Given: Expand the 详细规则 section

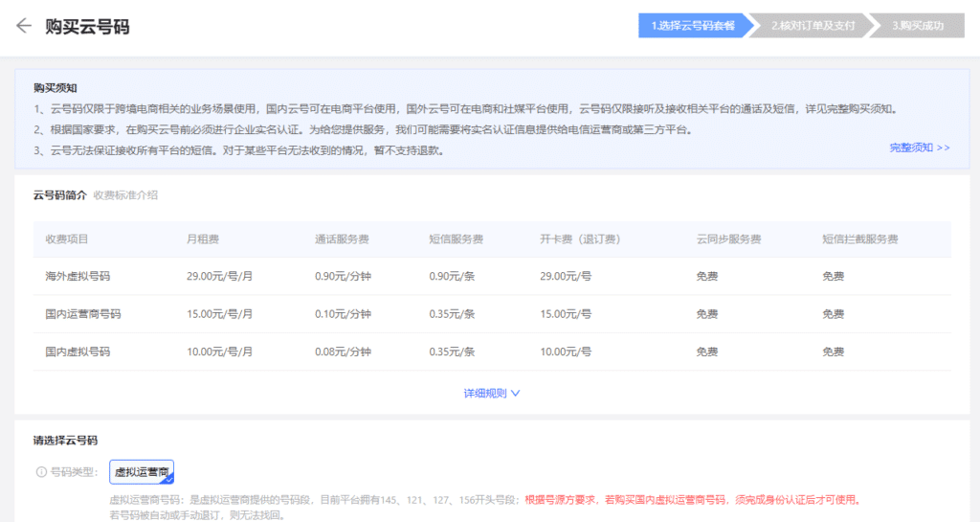Looking at the screenshot, I should [x=491, y=394].
